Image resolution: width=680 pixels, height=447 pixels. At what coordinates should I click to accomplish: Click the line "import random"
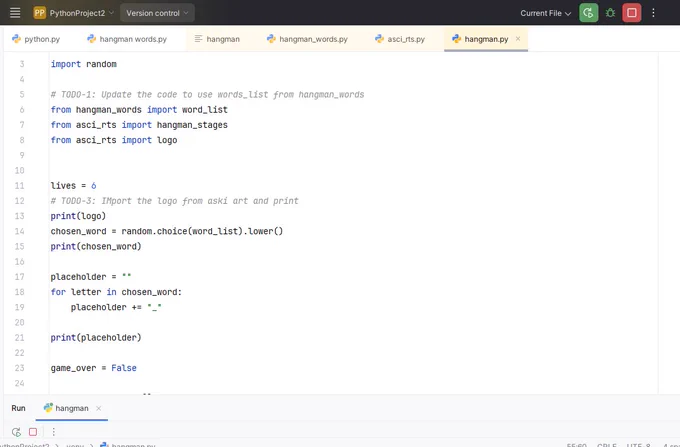(84, 64)
